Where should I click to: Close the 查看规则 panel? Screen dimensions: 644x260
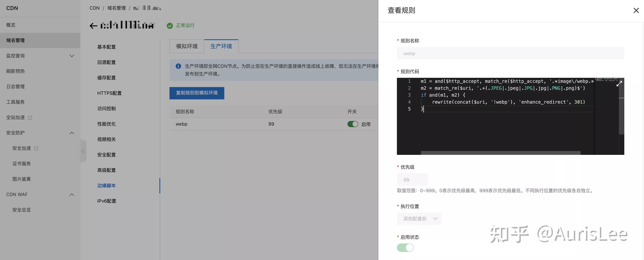636,10
